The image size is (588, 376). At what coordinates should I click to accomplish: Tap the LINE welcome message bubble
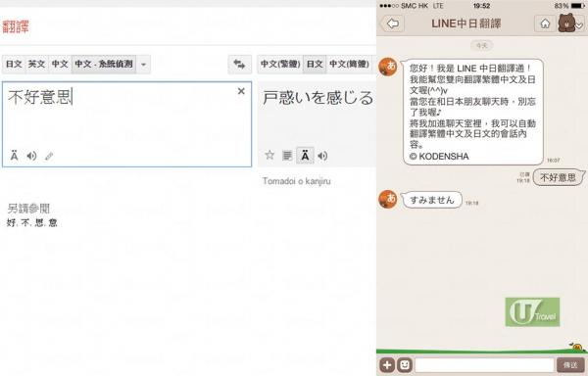[x=473, y=112]
